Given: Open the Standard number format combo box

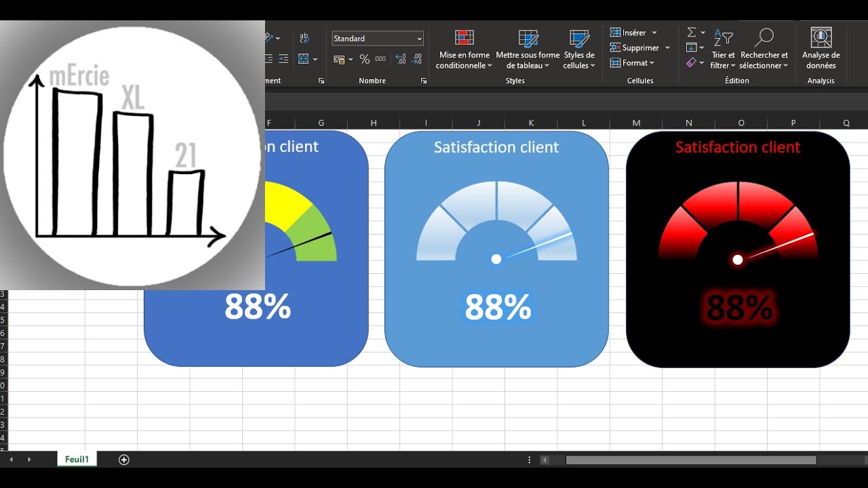Looking at the screenshot, I should (x=378, y=39).
